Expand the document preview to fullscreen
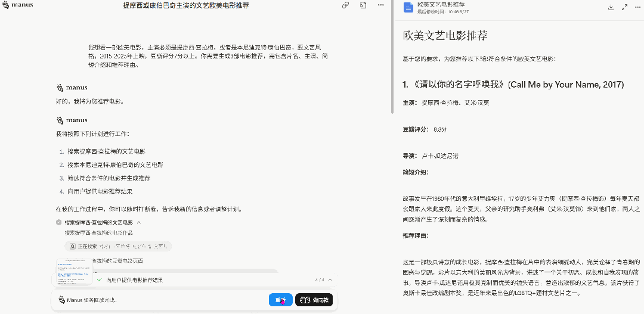Image resolution: width=644 pixels, height=314 pixels. pos(625,7)
